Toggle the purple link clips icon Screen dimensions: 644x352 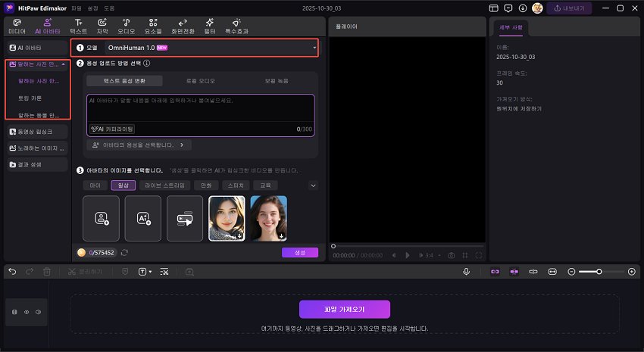tap(495, 272)
